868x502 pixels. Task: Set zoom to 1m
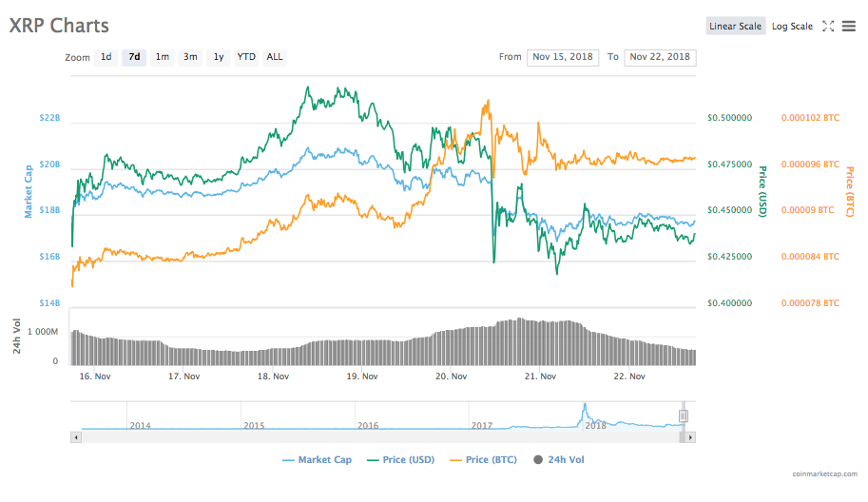coord(163,57)
